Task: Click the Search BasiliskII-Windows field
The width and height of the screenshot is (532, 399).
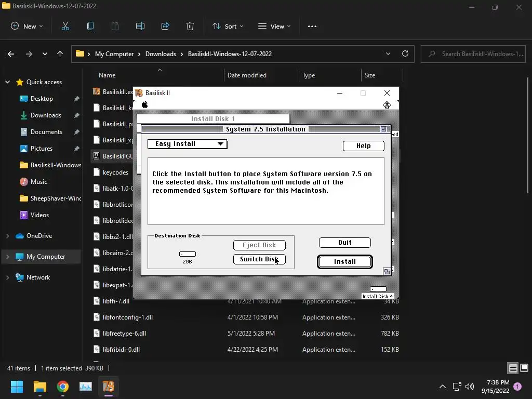Action: pyautogui.click(x=473, y=54)
